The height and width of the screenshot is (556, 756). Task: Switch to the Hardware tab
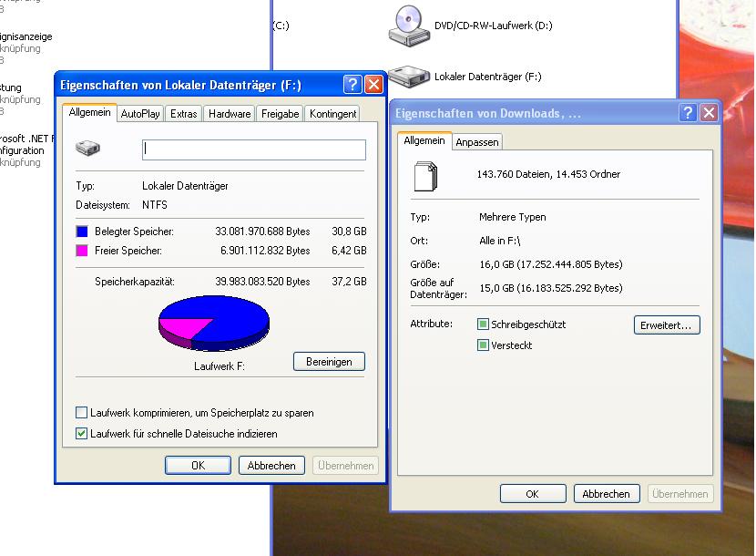pos(230,114)
